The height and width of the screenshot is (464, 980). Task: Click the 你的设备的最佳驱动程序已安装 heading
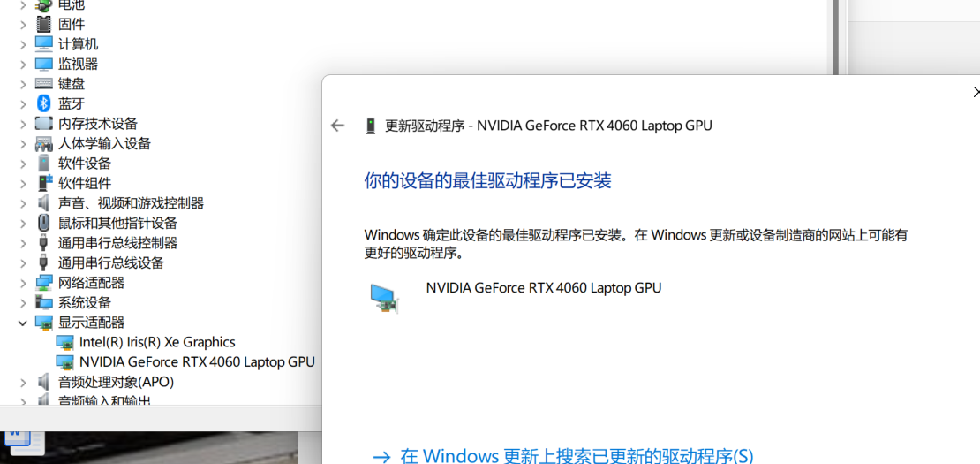point(487,181)
